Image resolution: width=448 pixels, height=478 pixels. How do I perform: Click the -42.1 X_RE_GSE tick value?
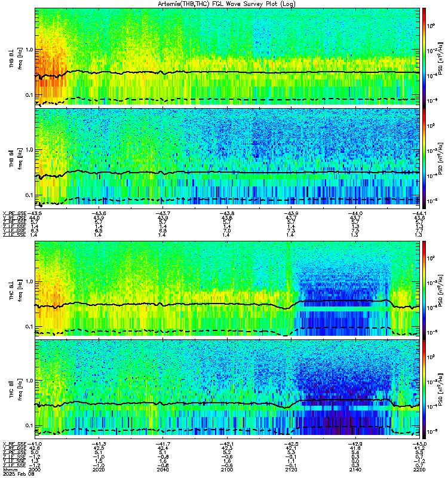point(227,444)
